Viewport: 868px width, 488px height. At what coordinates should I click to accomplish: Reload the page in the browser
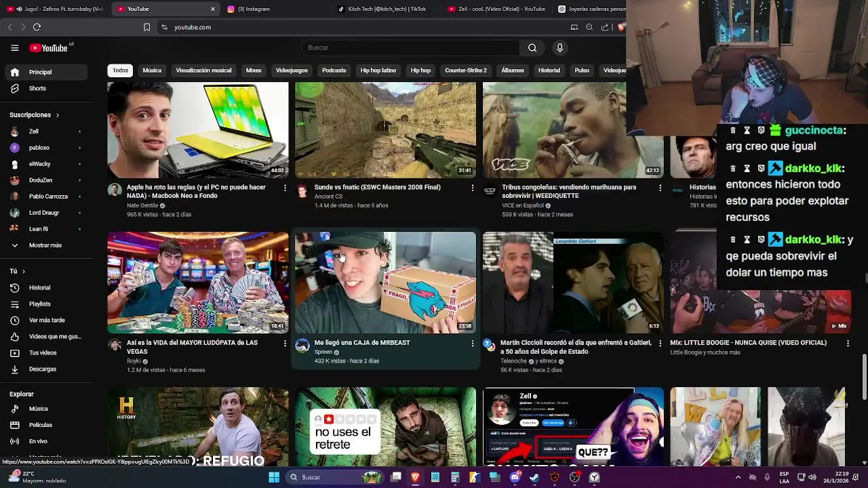point(37,27)
